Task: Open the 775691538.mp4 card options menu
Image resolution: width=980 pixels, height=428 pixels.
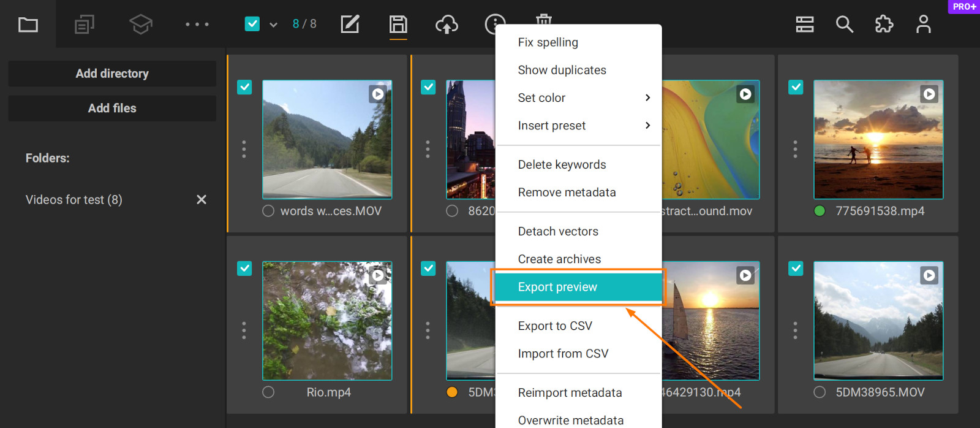Action: click(x=795, y=149)
